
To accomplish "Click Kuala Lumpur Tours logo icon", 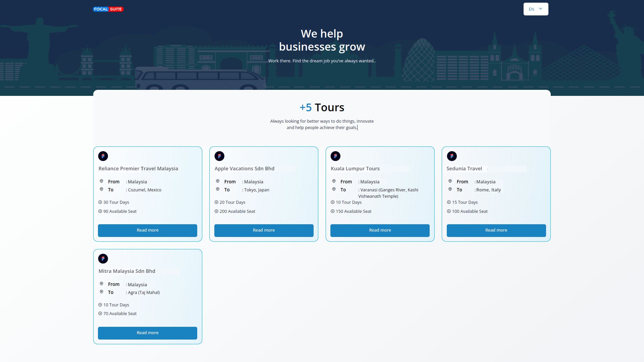I will tap(335, 156).
